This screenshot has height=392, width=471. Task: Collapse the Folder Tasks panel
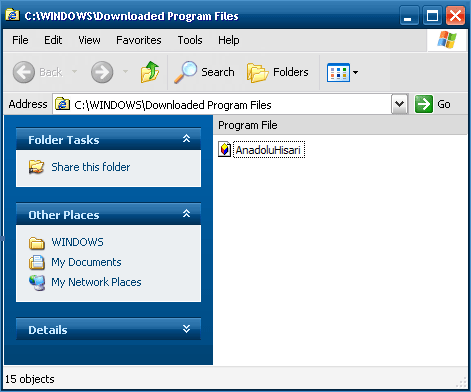pyautogui.click(x=186, y=139)
